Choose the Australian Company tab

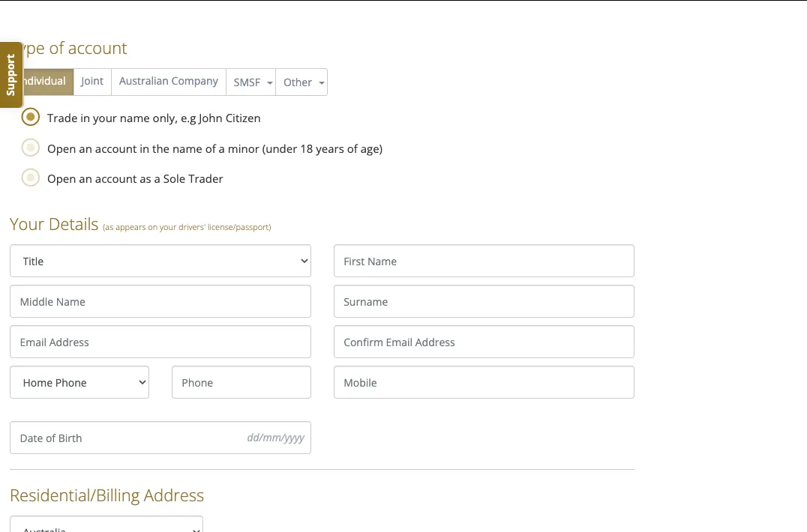coord(168,82)
